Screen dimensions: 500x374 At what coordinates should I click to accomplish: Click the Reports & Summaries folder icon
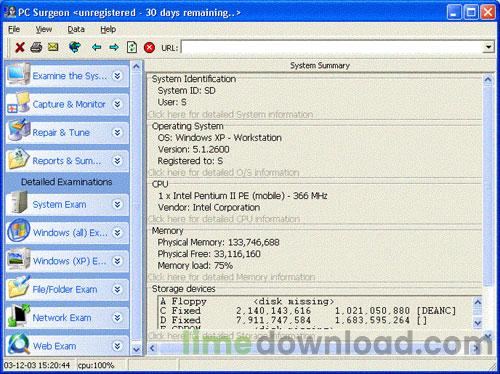click(19, 159)
